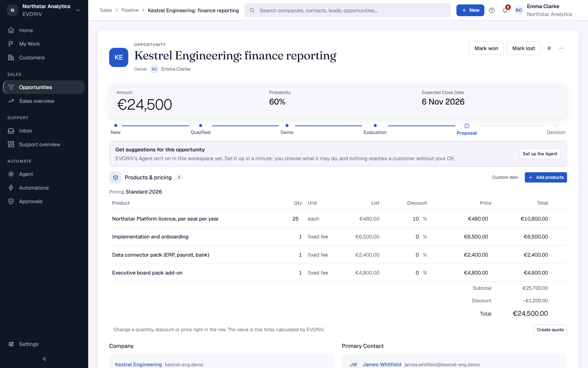Open James Whitfield contact link
The width and height of the screenshot is (588, 368).
click(382, 365)
